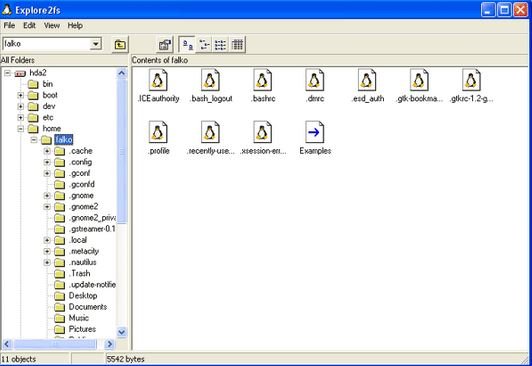The height and width of the screenshot is (366, 532).
Task: Click tree scrollbar up arrow
Action: (122, 73)
